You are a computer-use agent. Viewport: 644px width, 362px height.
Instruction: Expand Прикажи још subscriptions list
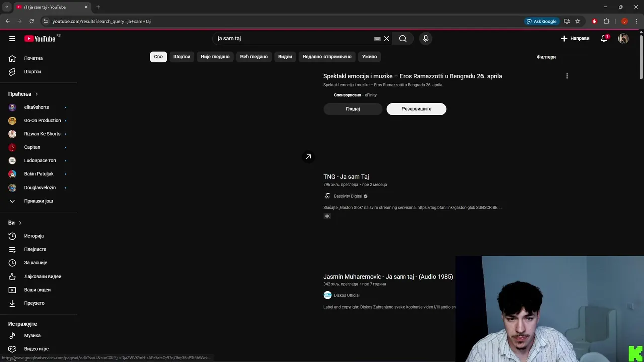pos(39,201)
